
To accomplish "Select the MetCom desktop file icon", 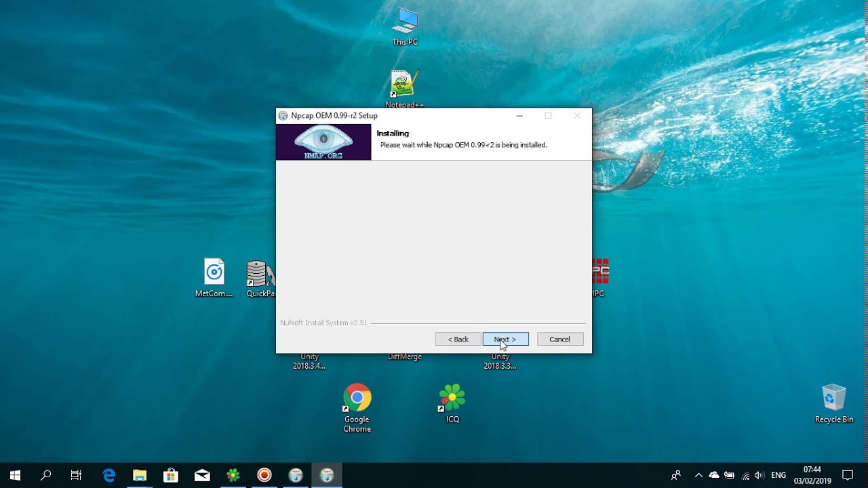I will pos(214,278).
